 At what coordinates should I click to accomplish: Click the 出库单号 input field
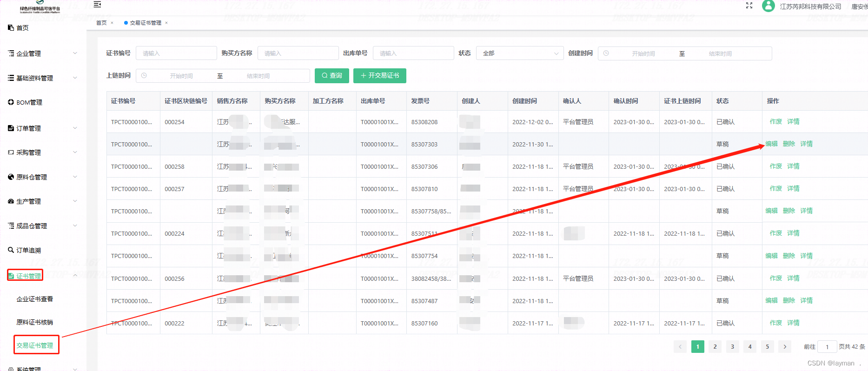point(413,53)
